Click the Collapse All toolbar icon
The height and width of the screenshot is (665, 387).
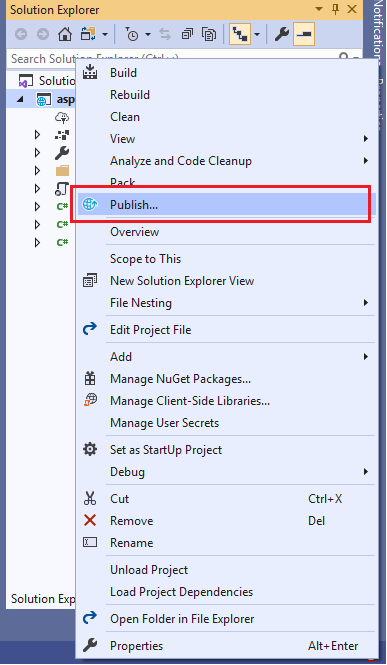pyautogui.click(x=187, y=34)
